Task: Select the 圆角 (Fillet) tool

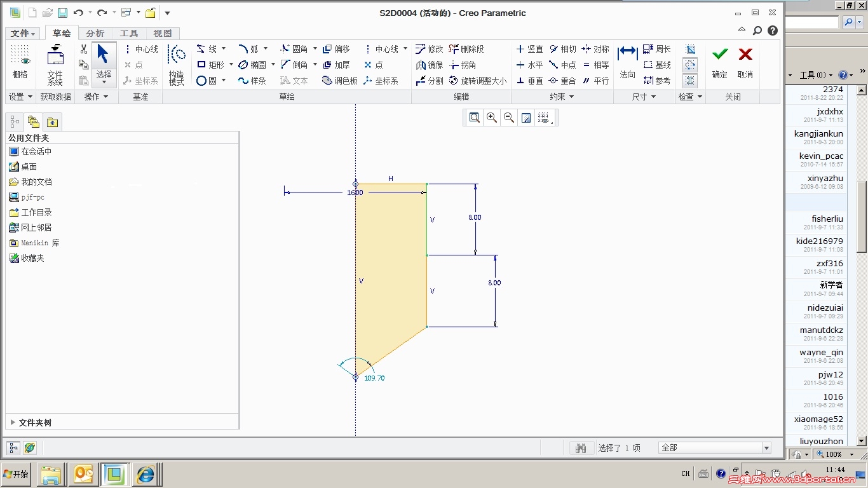Action: pos(294,49)
